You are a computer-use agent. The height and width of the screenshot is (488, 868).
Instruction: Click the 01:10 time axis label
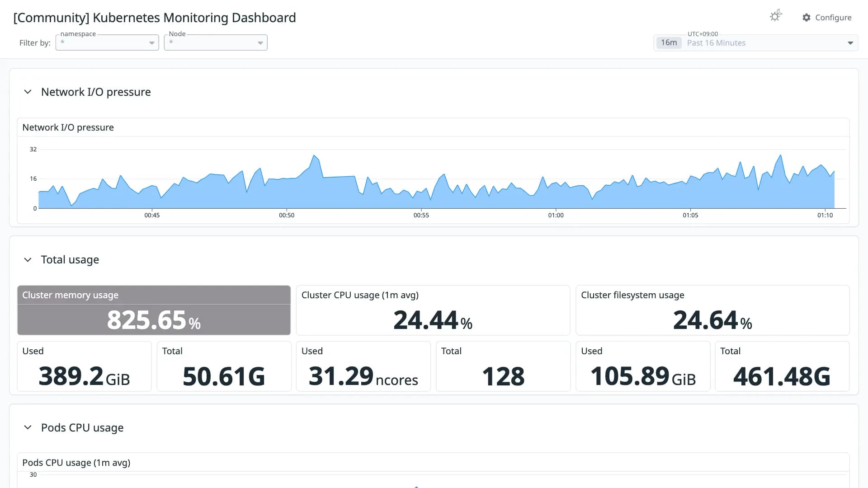[825, 215]
